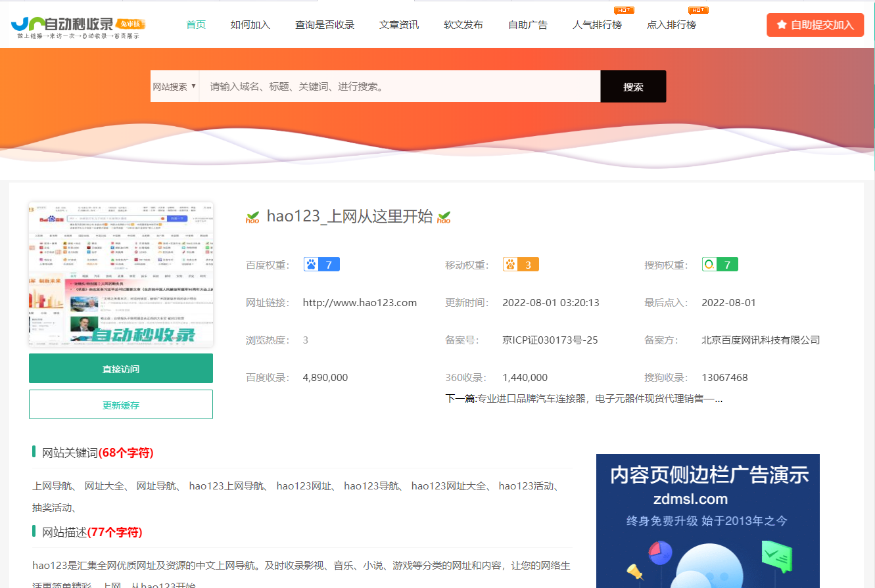The height and width of the screenshot is (588, 875).
Task: Click the green 直接访问 button
Action: 121,369
